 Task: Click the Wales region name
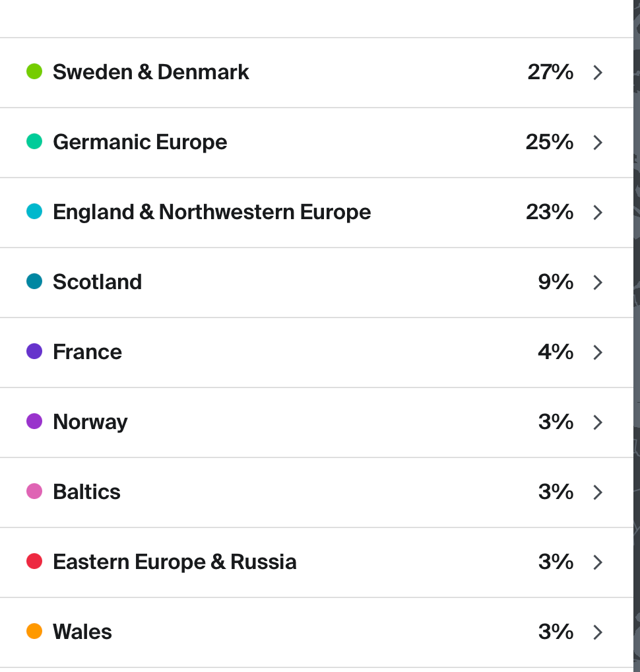pyautogui.click(x=82, y=632)
